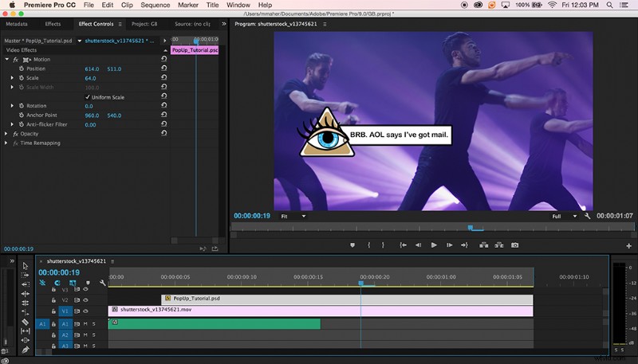Toggle V2 track output eye
638x364 pixels.
85,299
